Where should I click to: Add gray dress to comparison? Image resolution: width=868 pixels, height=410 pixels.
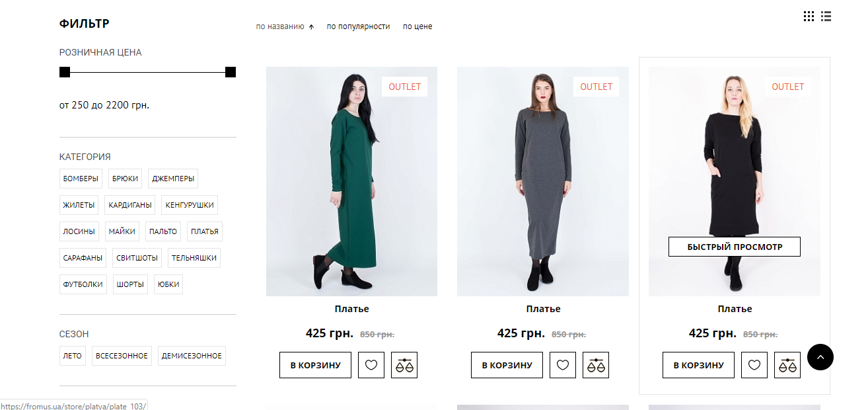click(596, 365)
